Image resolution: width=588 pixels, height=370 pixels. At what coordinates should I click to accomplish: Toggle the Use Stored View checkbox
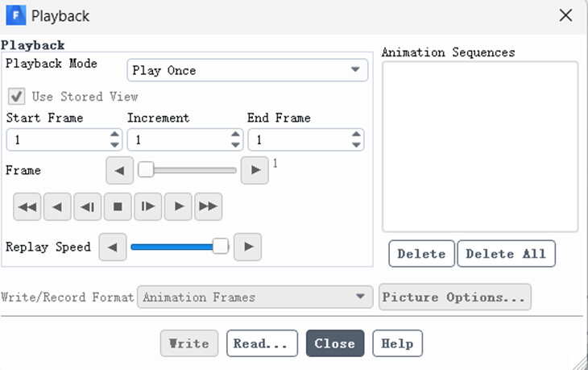click(15, 97)
